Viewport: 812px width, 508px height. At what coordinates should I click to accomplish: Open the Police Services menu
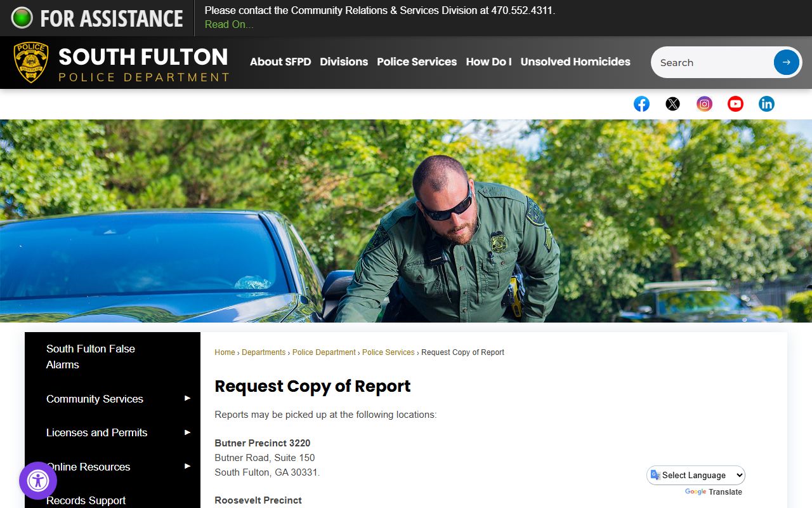click(x=417, y=62)
